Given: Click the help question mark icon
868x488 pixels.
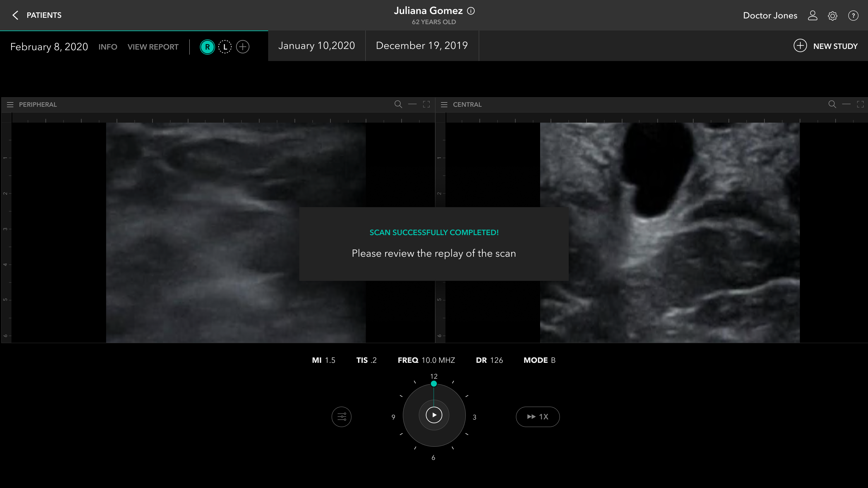Looking at the screenshot, I should 853,16.
